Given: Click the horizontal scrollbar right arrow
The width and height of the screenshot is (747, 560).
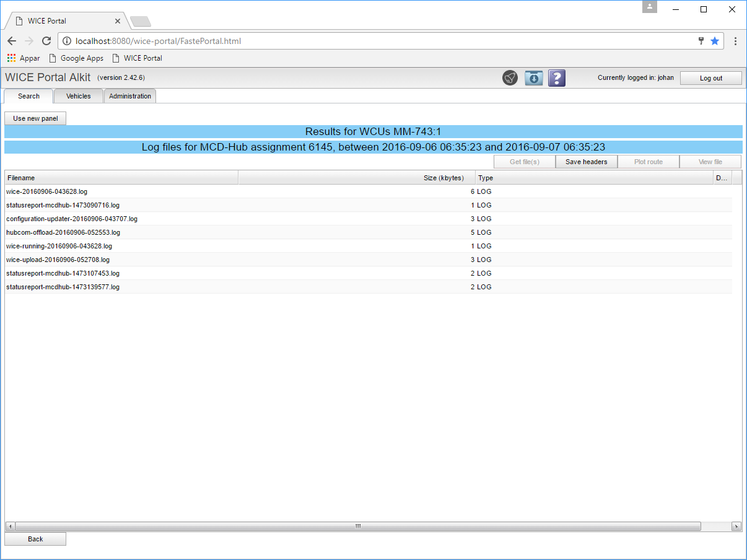Looking at the screenshot, I should click(736, 527).
